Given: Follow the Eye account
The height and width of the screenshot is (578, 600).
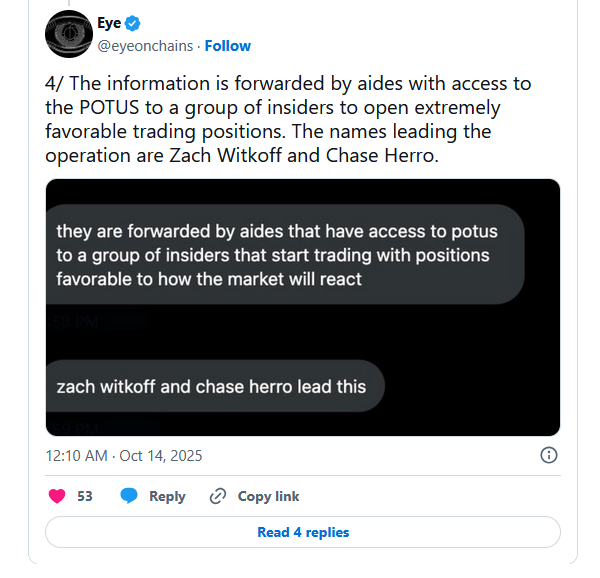Looking at the screenshot, I should pyautogui.click(x=228, y=46).
